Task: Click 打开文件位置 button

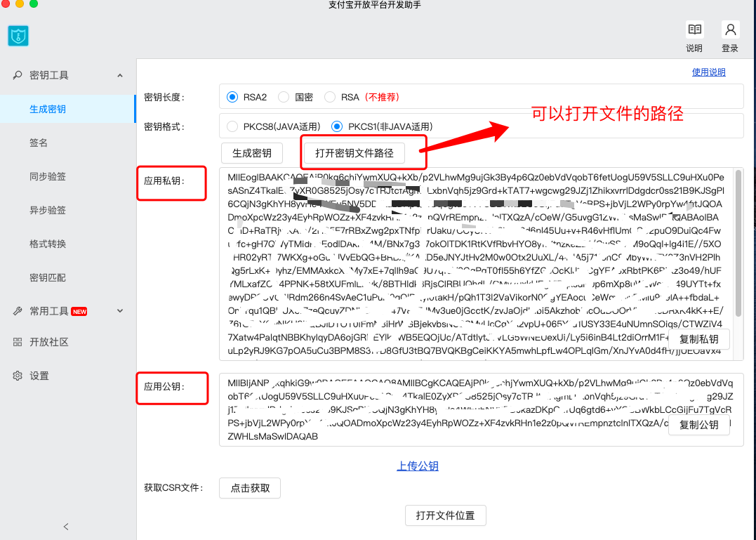Action: click(446, 515)
